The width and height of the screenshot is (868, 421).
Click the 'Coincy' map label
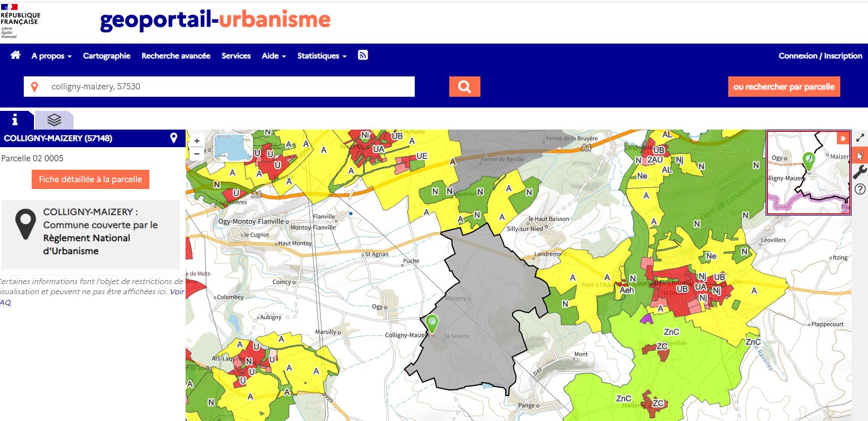pos(281,282)
